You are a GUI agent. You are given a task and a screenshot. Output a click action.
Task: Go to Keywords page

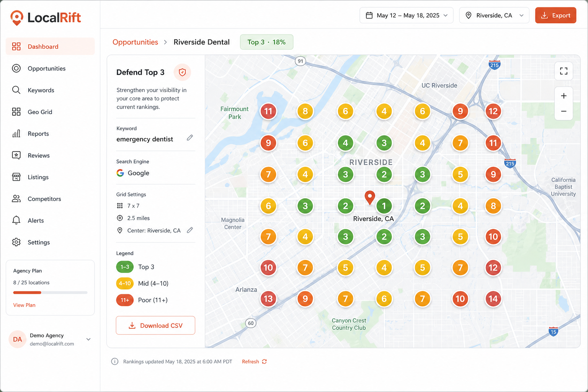click(x=50, y=90)
